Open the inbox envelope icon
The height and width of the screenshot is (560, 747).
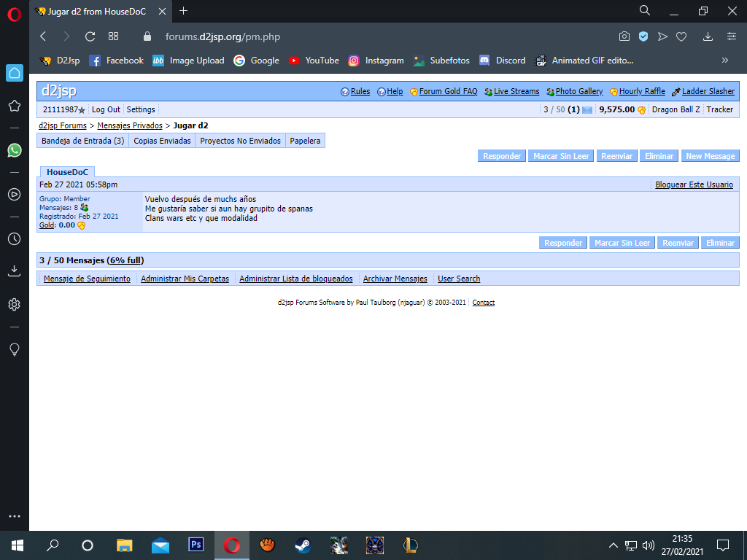tap(587, 110)
